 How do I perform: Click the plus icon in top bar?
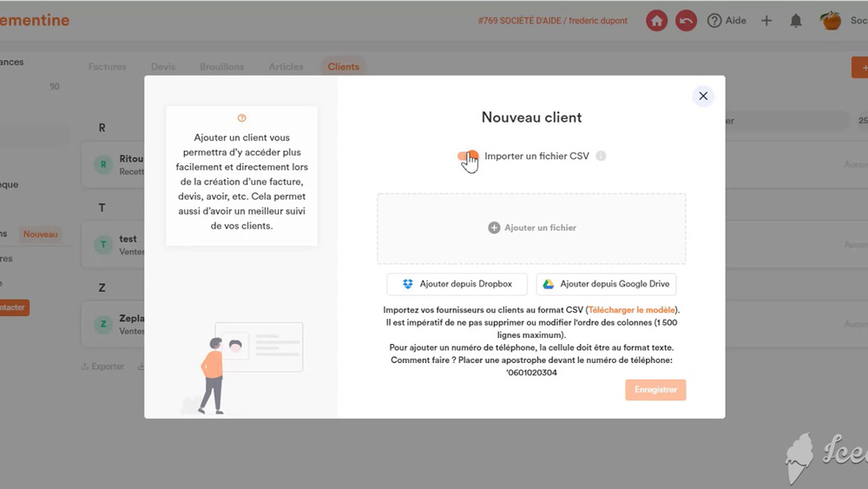point(766,21)
